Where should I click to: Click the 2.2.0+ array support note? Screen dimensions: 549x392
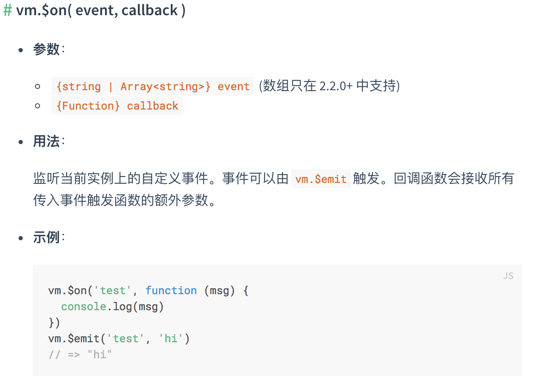coord(329,86)
